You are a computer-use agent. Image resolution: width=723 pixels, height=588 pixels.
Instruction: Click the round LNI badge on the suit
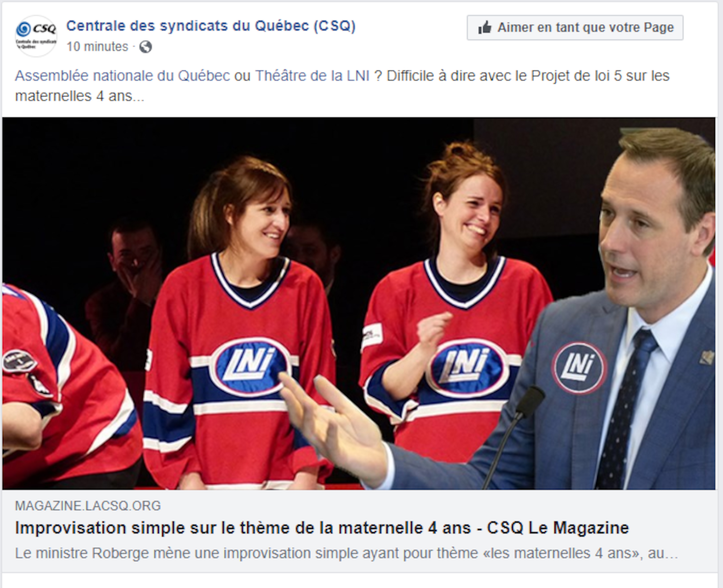pyautogui.click(x=579, y=367)
